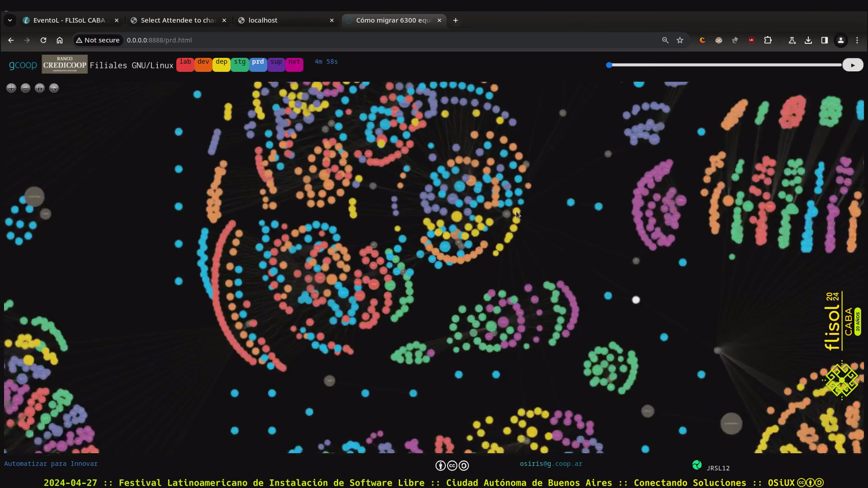The image size is (868, 488).
Task: Select the red lab environment tag
Action: (x=185, y=65)
